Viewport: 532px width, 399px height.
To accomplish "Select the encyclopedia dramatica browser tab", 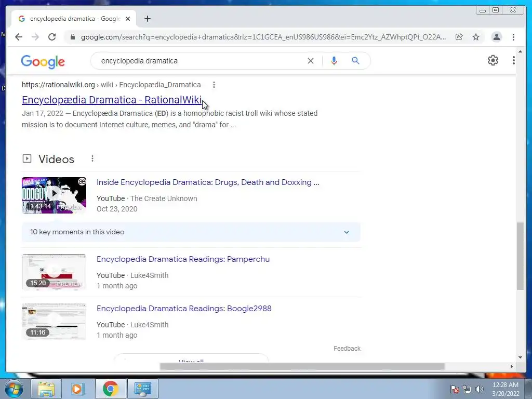I will (x=74, y=19).
